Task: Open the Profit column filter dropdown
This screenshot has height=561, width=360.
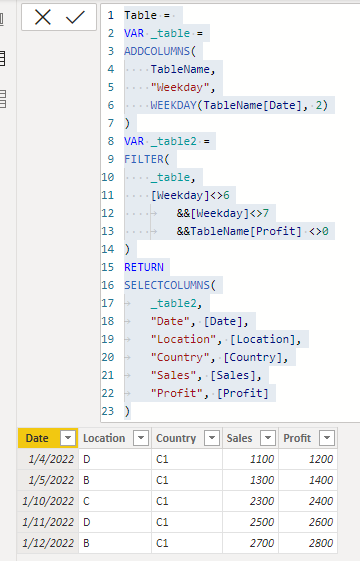Action: pos(327,438)
